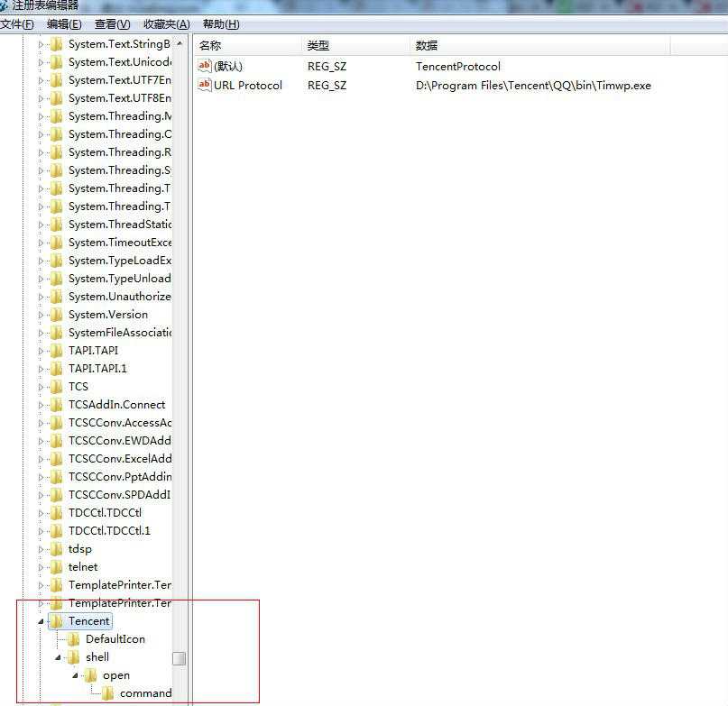728x706 pixels.
Task: Click the TDCCtl.TDCCtl folder icon
Action: pos(56,513)
